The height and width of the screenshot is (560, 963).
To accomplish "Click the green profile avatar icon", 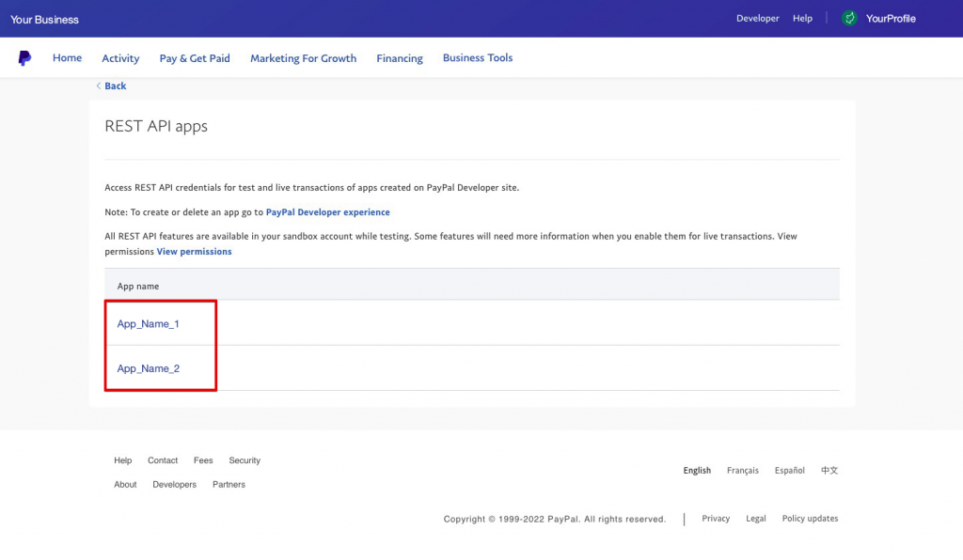I will coord(849,19).
